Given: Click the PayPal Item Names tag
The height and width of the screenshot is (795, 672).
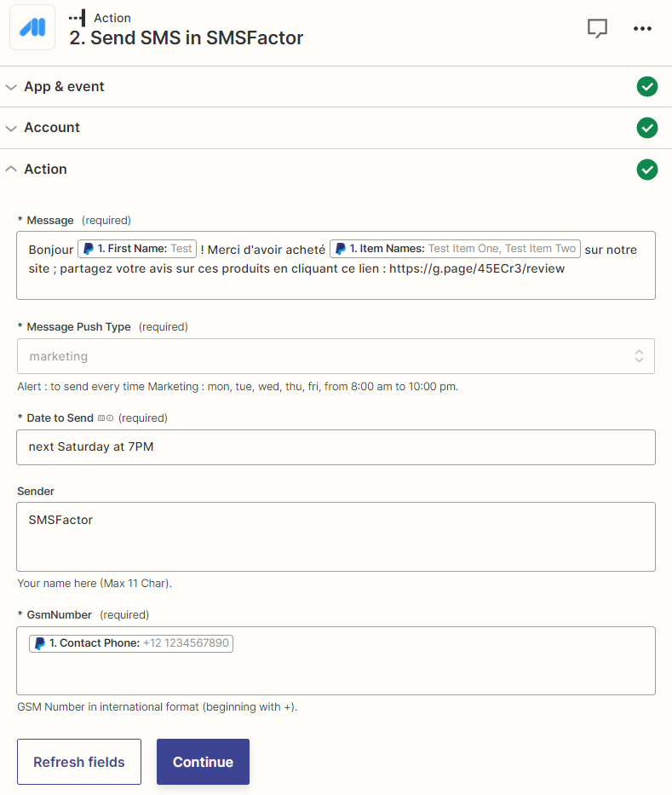Looking at the screenshot, I should click(455, 249).
